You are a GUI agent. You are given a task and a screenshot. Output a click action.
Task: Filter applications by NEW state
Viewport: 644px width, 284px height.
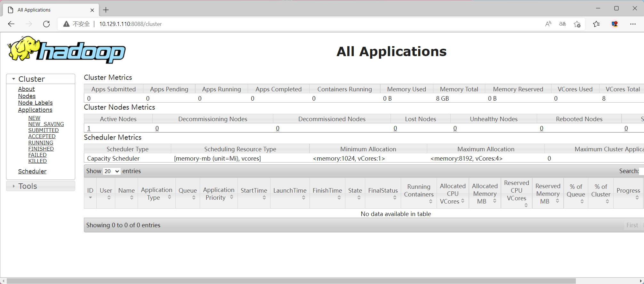click(34, 118)
